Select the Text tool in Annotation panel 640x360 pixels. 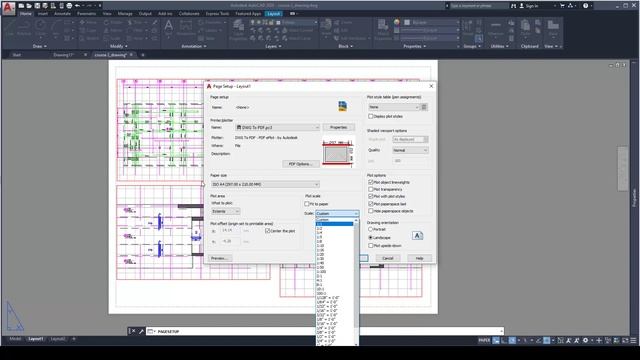click(x=168, y=28)
